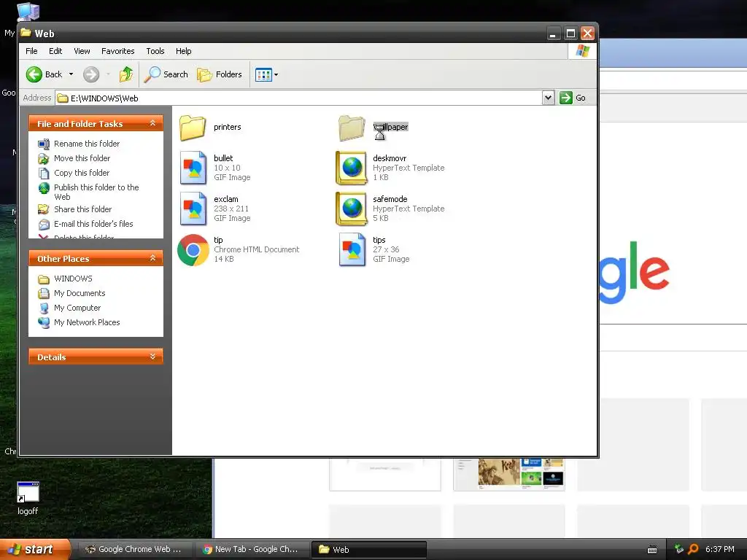This screenshot has height=560, width=747.
Task: Select the deskmovr HyperText Template icon
Action: (352, 168)
